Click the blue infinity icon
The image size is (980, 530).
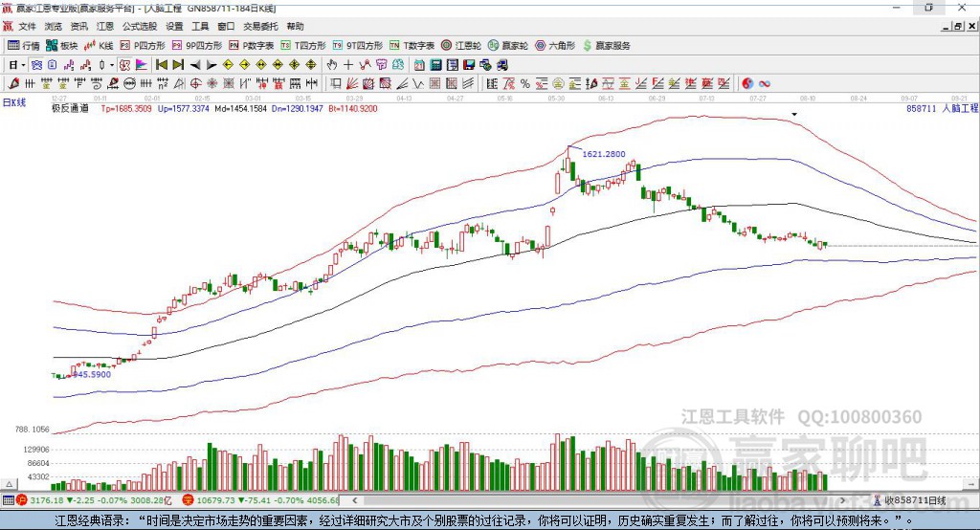pos(765,83)
